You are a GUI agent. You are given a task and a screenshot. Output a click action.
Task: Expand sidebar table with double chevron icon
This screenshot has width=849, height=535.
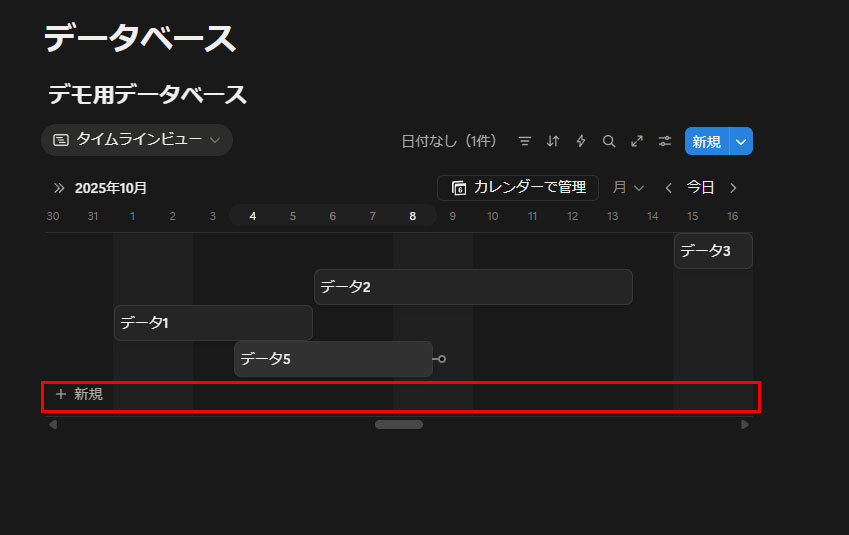59,188
